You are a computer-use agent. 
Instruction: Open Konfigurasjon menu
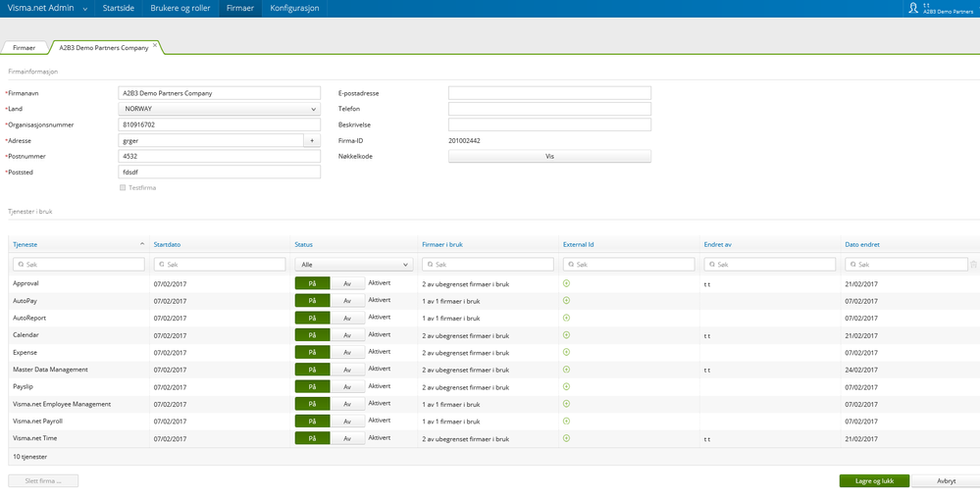pyautogui.click(x=294, y=8)
